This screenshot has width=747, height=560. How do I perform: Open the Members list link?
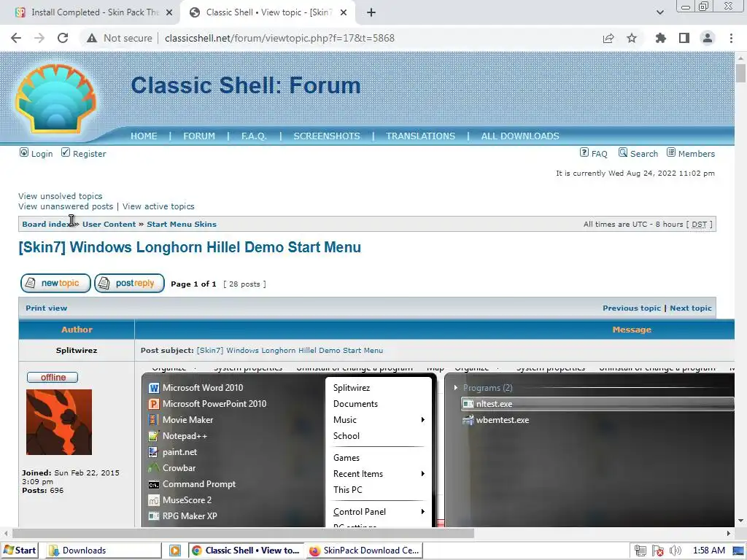697,154
